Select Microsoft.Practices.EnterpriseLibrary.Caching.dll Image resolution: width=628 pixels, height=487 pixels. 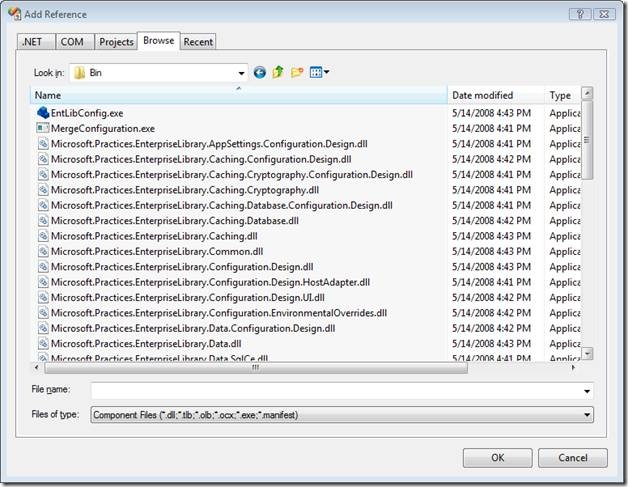pyautogui.click(x=154, y=236)
